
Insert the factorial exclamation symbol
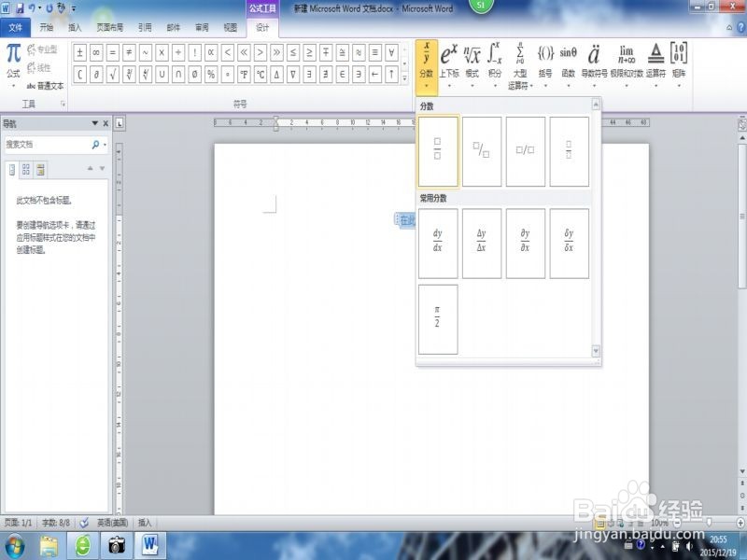tap(194, 52)
